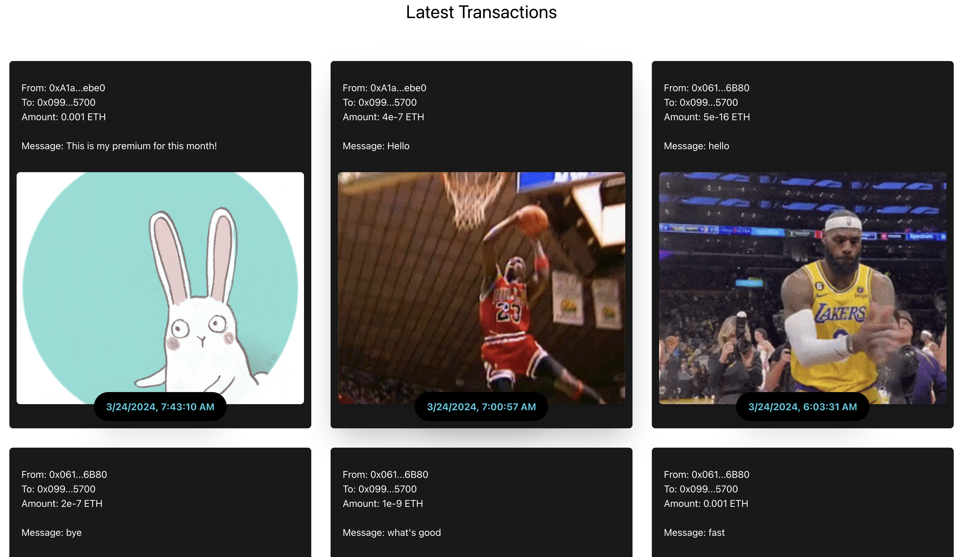Image resolution: width=980 pixels, height=557 pixels.
Task: Click From 0x061...6B80 in third top card
Action: click(706, 88)
